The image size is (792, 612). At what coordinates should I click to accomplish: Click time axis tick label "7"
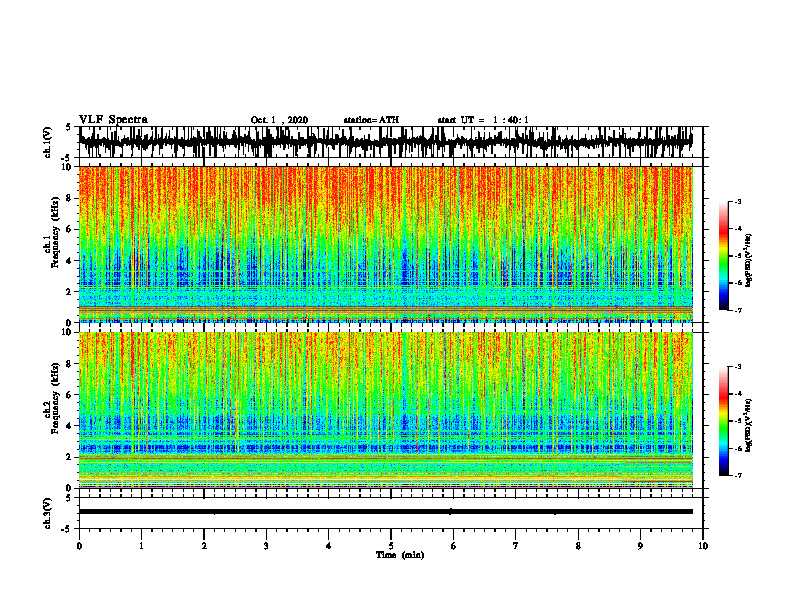tap(516, 546)
